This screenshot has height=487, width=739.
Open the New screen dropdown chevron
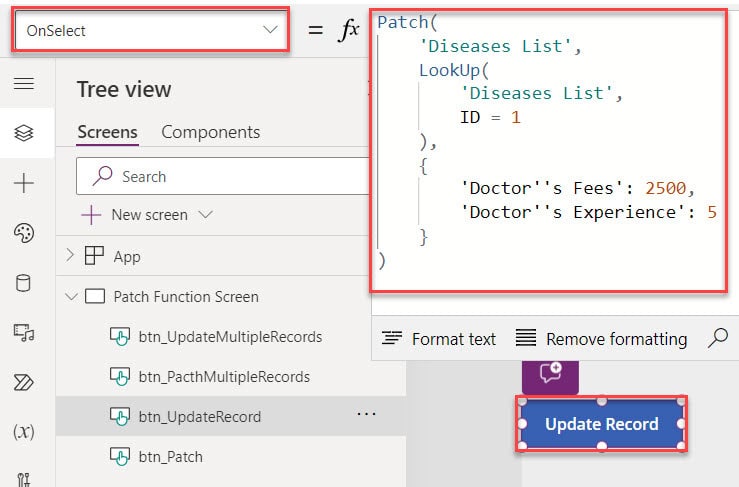pyautogui.click(x=205, y=215)
